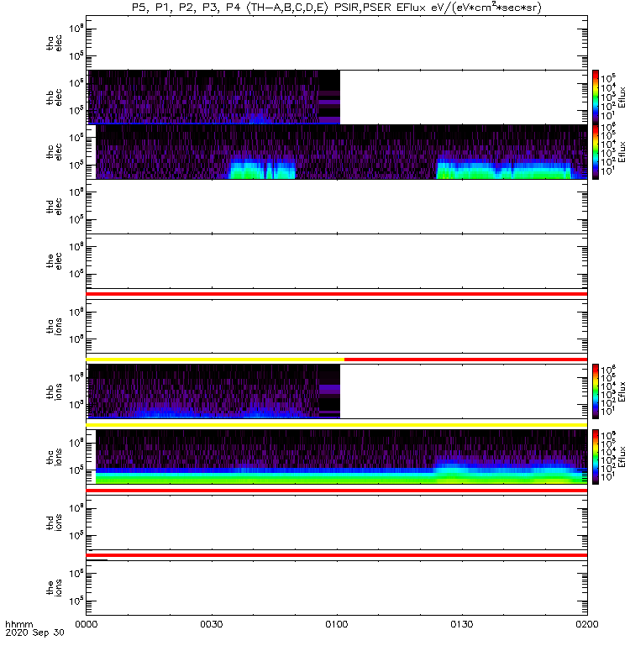Click the yellow status segment above thb ions panel
This screenshot has height=672, width=630.
pyautogui.click(x=215, y=360)
